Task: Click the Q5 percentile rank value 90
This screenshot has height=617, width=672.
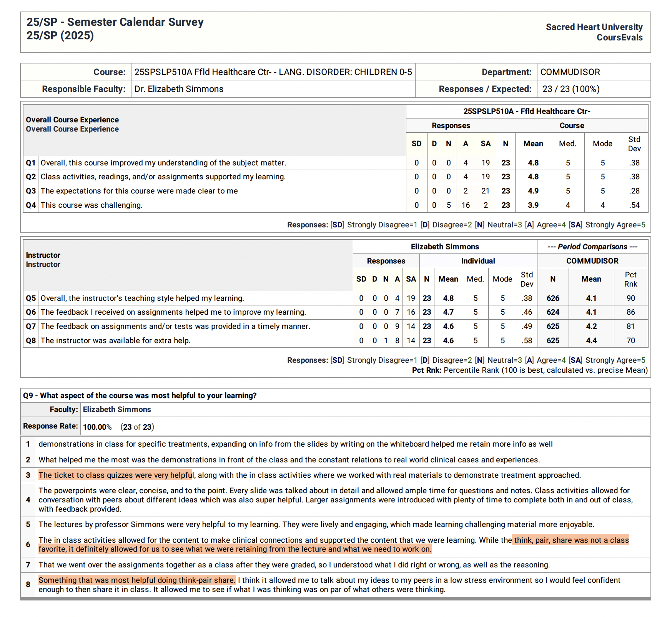Action: point(630,298)
